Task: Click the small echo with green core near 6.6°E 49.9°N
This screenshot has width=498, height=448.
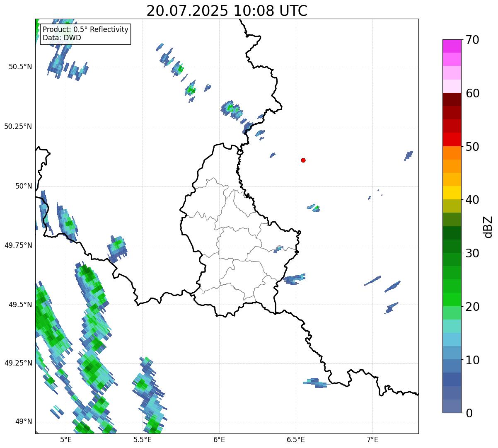Action: [x=314, y=208]
